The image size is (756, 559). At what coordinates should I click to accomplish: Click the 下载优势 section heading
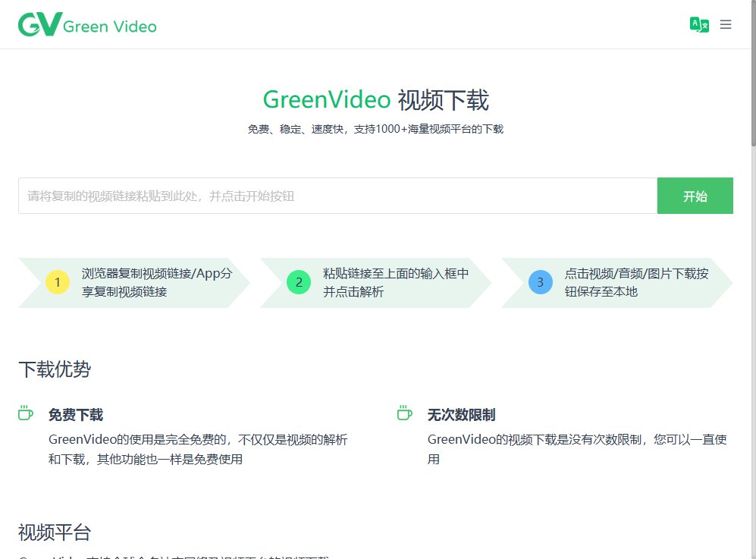click(55, 369)
